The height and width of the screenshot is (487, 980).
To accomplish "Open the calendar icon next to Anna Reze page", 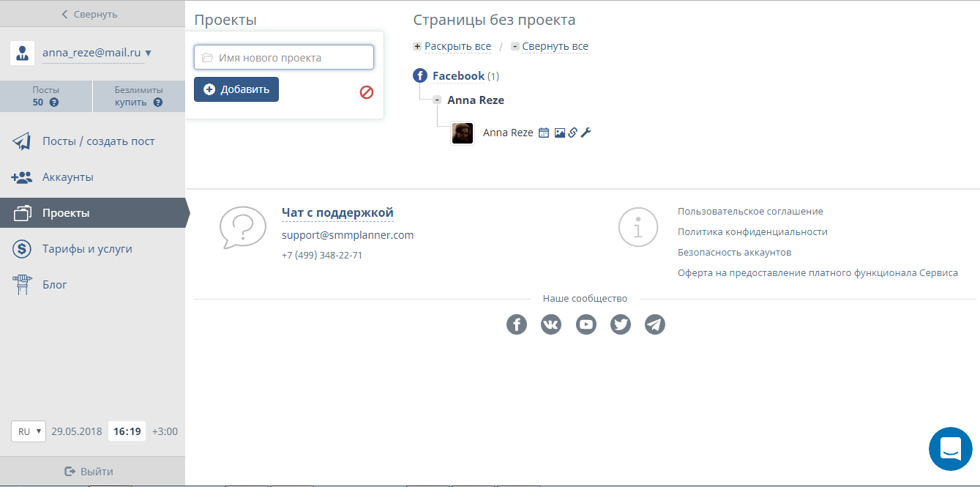I will [543, 132].
